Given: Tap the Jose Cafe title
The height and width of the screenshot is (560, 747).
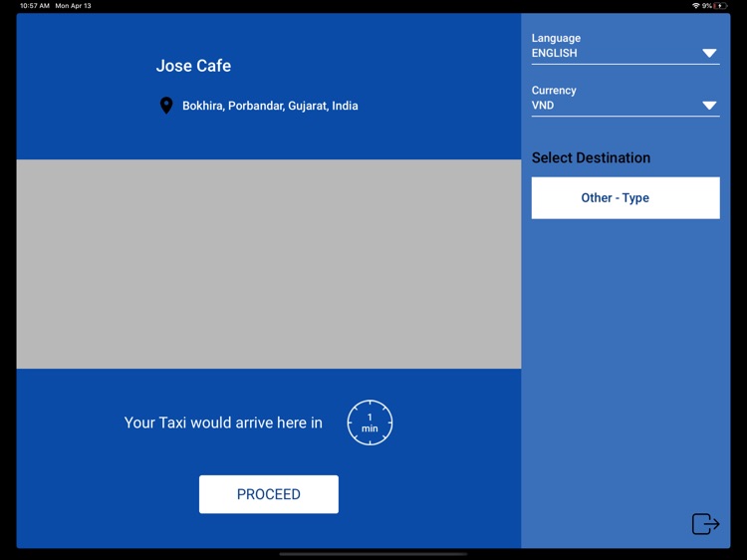Looking at the screenshot, I should 193,66.
